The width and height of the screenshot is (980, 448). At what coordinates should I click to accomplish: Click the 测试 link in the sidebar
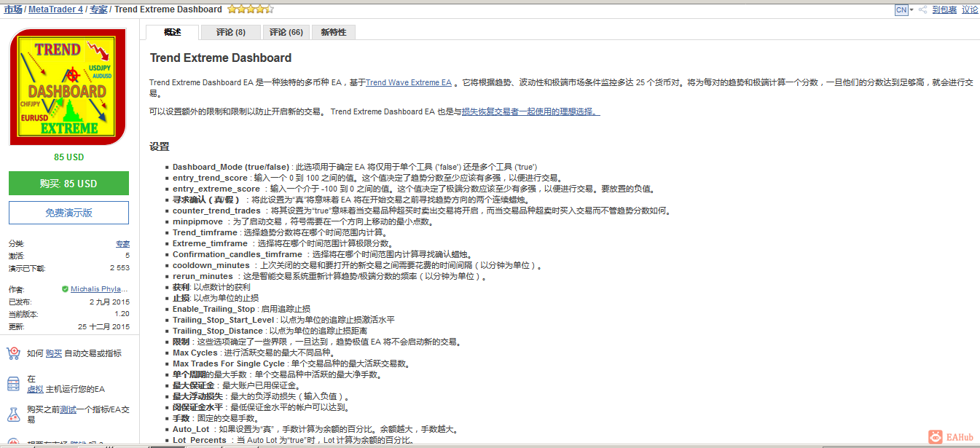67,409
